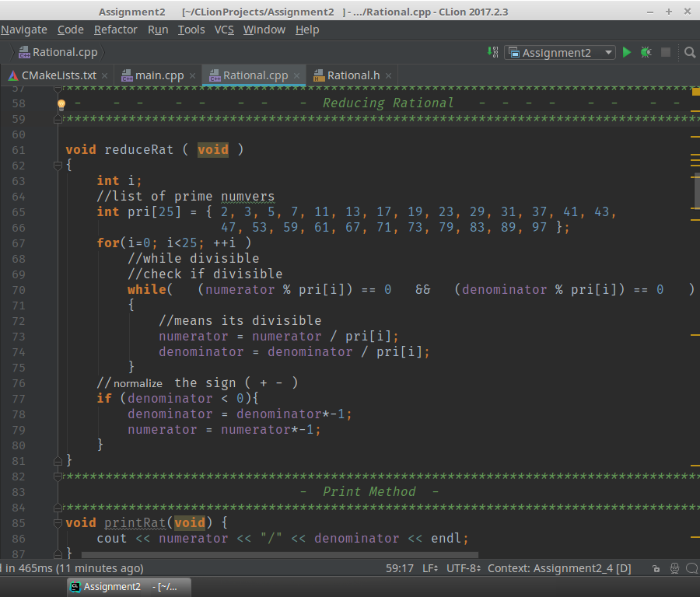Click the Assignment2 window button in the taskbar
Screen dimensions: 700x597
coord(129,587)
